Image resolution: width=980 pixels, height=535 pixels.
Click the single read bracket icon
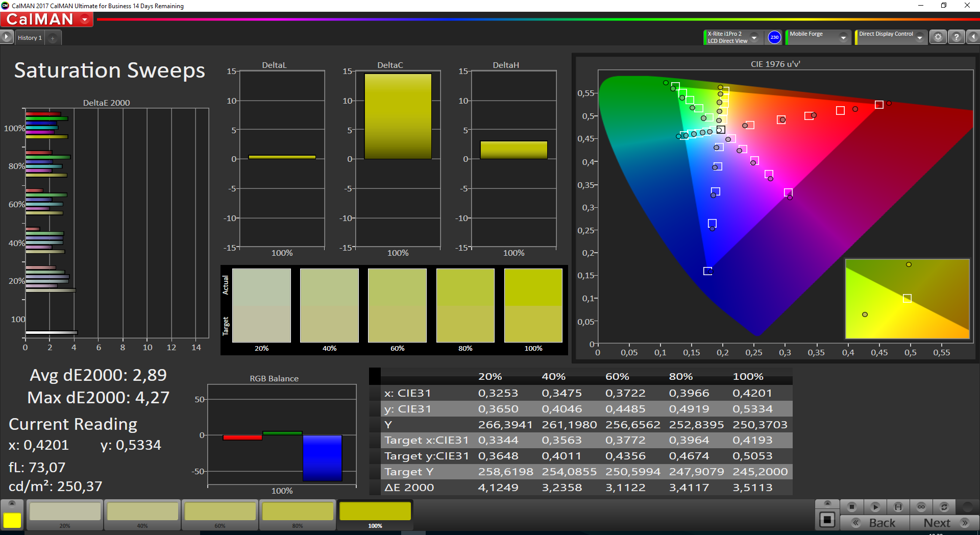(x=898, y=507)
